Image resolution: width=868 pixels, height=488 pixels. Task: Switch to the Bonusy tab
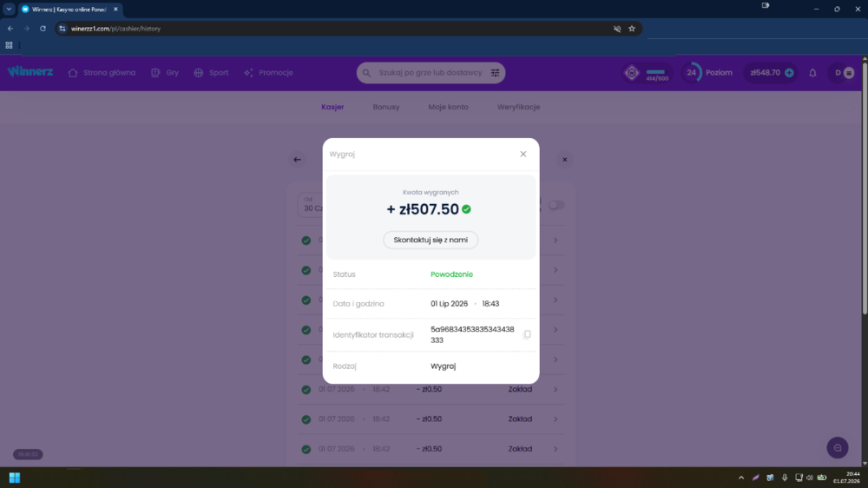(x=386, y=107)
